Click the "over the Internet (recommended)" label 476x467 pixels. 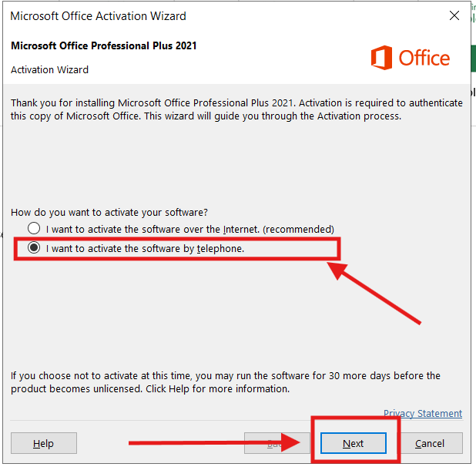[x=190, y=229]
